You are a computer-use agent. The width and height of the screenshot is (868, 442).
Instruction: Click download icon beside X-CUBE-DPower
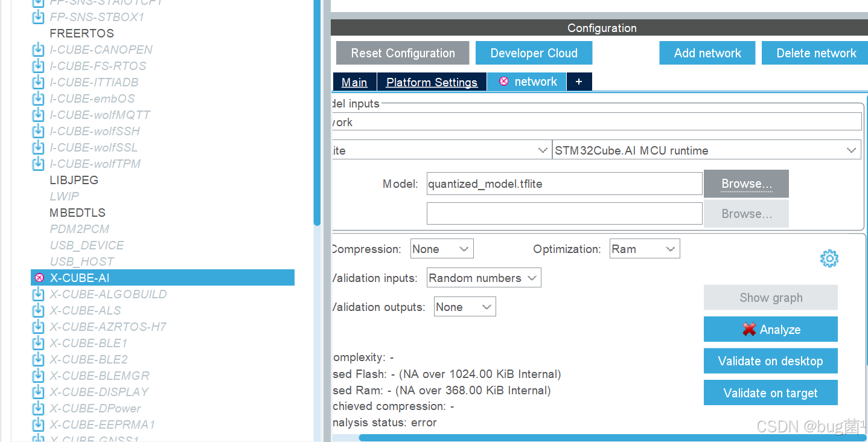tap(38, 408)
